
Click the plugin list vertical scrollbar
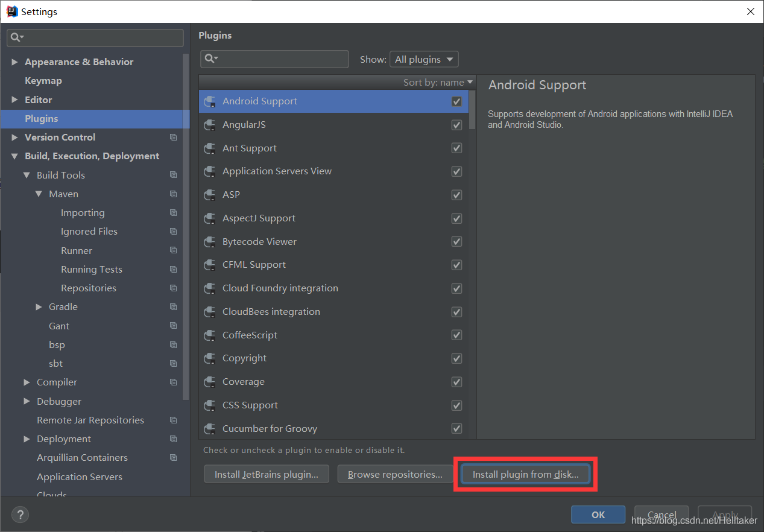pyautogui.click(x=473, y=109)
